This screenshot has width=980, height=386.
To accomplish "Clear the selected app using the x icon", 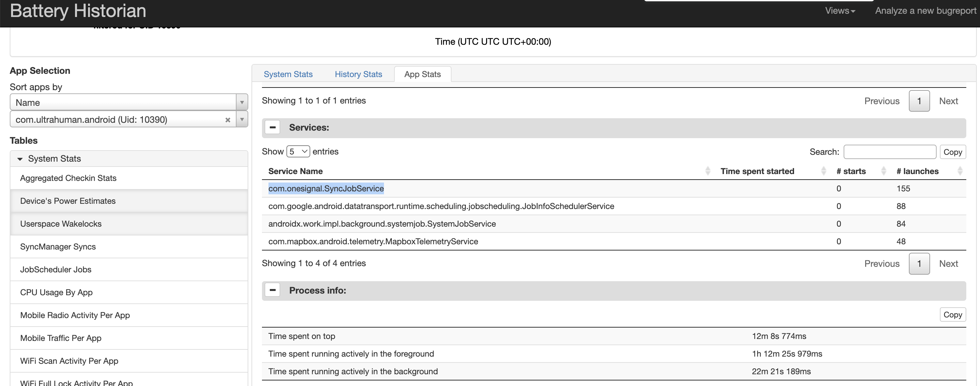I will [228, 120].
